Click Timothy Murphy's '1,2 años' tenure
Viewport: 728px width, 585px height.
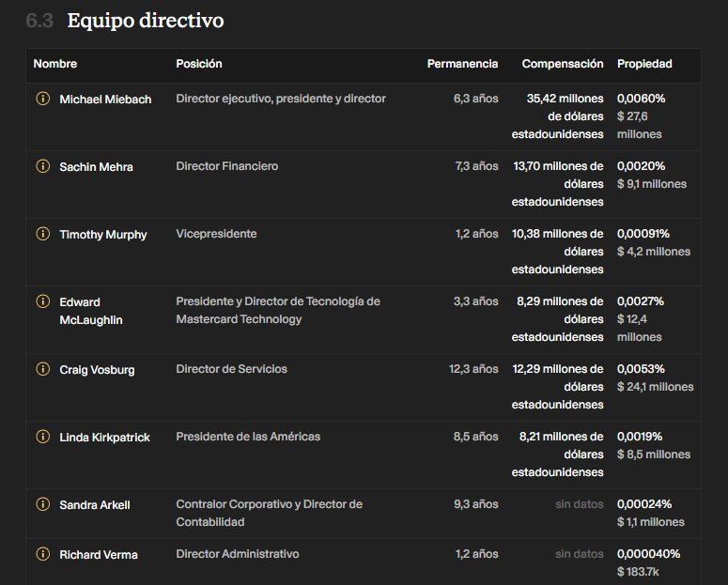[477, 234]
